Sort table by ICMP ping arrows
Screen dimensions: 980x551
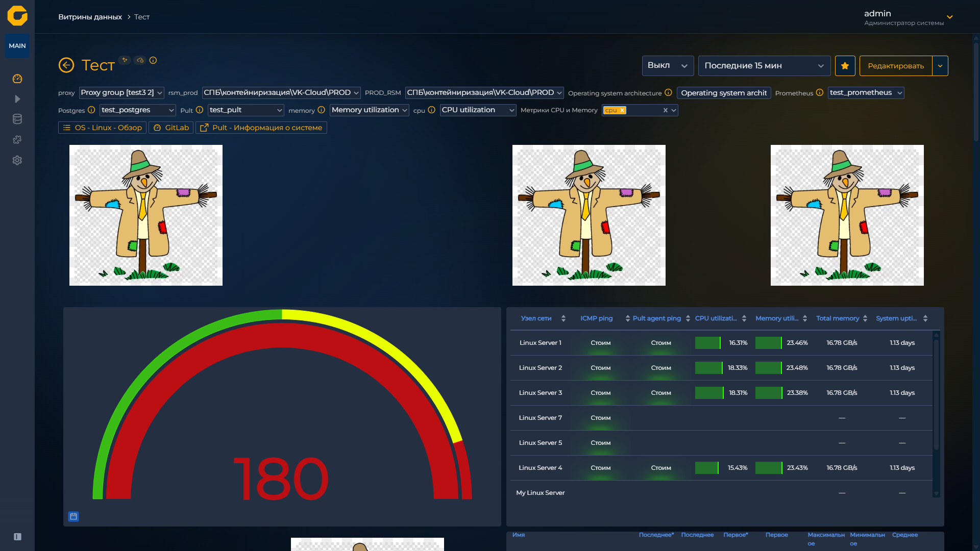(627, 318)
